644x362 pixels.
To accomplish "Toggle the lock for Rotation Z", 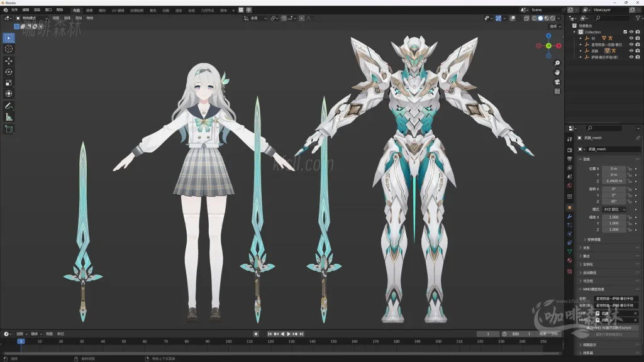I will click(x=629, y=202).
